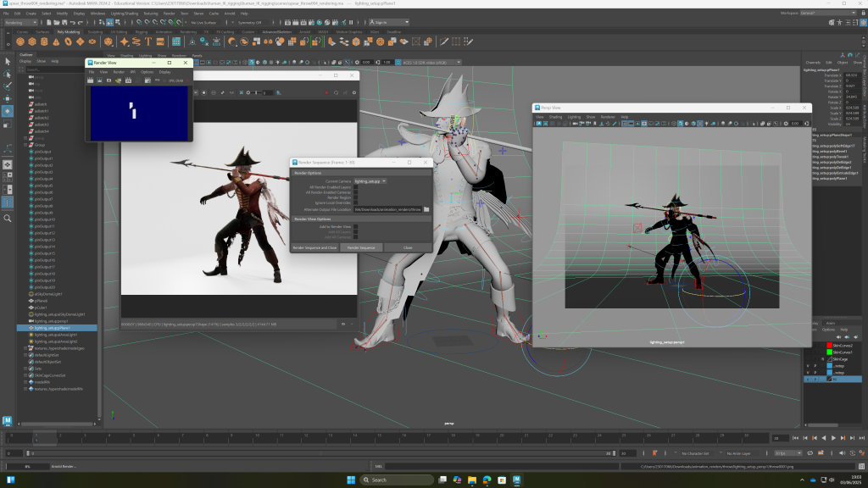Tick the Add to Render View checkbox

pyautogui.click(x=356, y=226)
